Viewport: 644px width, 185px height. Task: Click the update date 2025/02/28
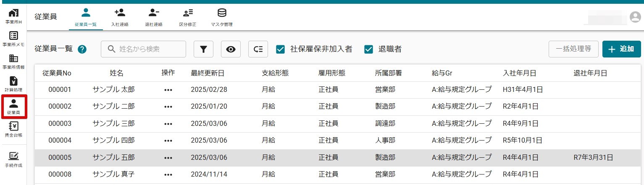coord(209,90)
